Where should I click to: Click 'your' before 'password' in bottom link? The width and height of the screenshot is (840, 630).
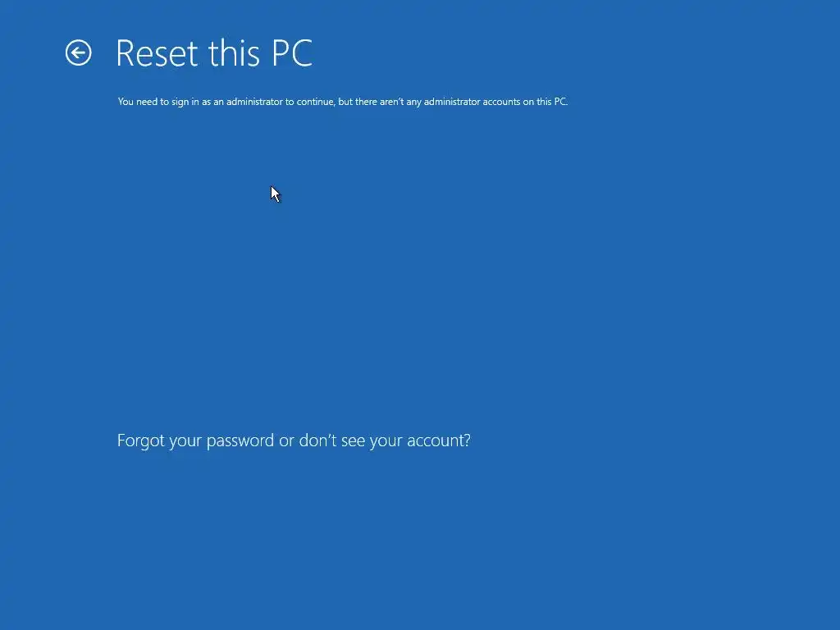[x=185, y=441]
